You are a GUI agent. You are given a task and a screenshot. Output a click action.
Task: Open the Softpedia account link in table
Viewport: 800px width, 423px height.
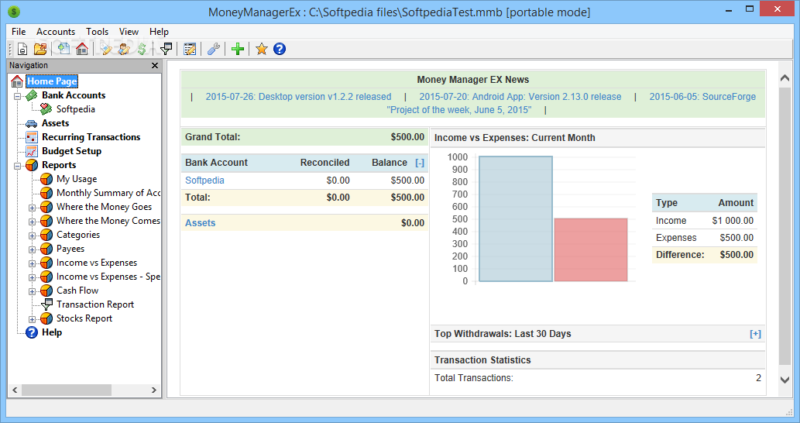205,180
